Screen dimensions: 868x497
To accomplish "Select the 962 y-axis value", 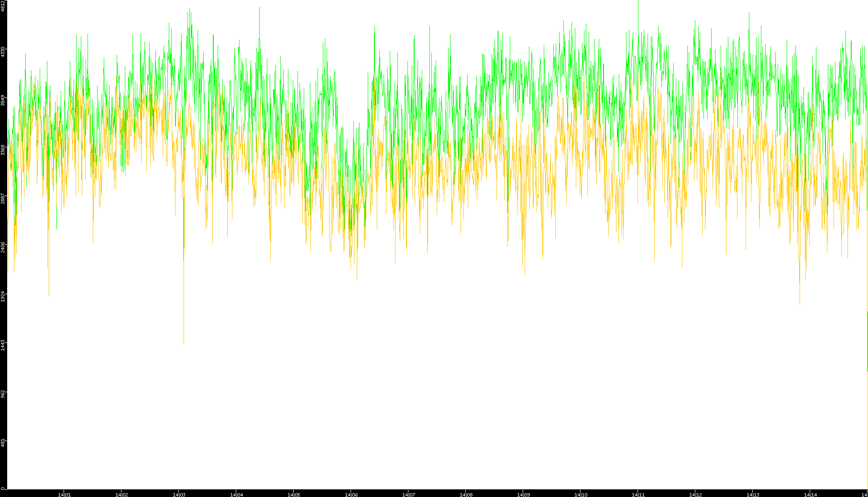I will [3, 394].
